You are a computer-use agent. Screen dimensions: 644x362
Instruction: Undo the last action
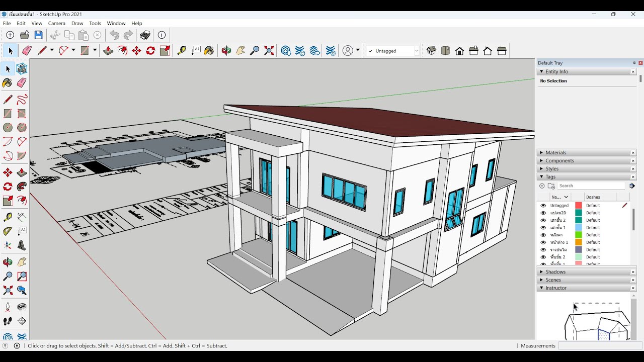pos(115,35)
